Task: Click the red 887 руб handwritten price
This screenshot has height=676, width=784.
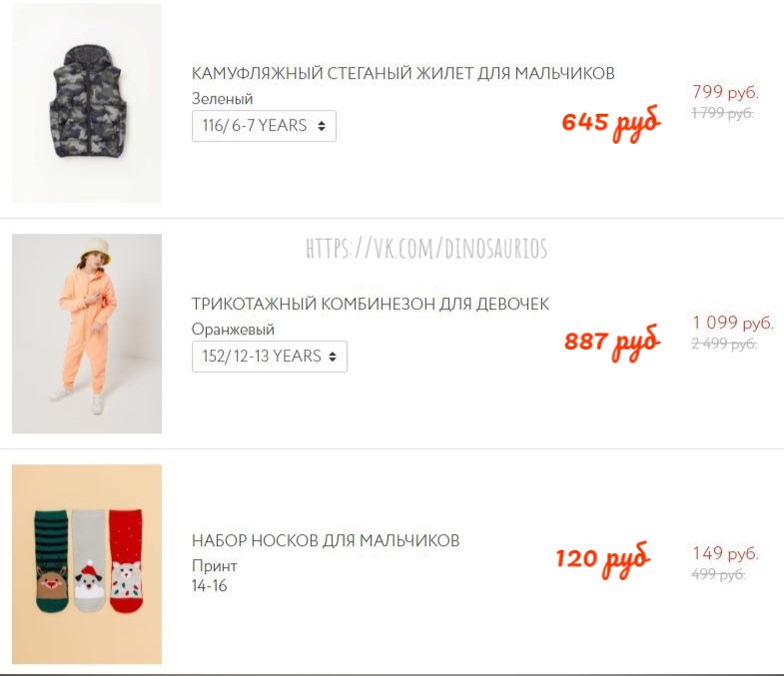Action: coord(612,342)
